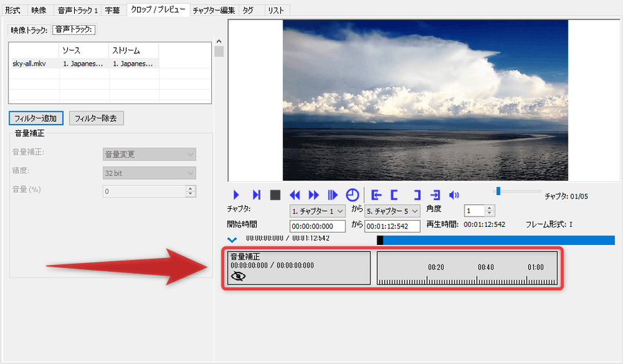Select the 音声トラック: sub-tab
Viewport: 623px width, 364px height.
click(x=73, y=29)
